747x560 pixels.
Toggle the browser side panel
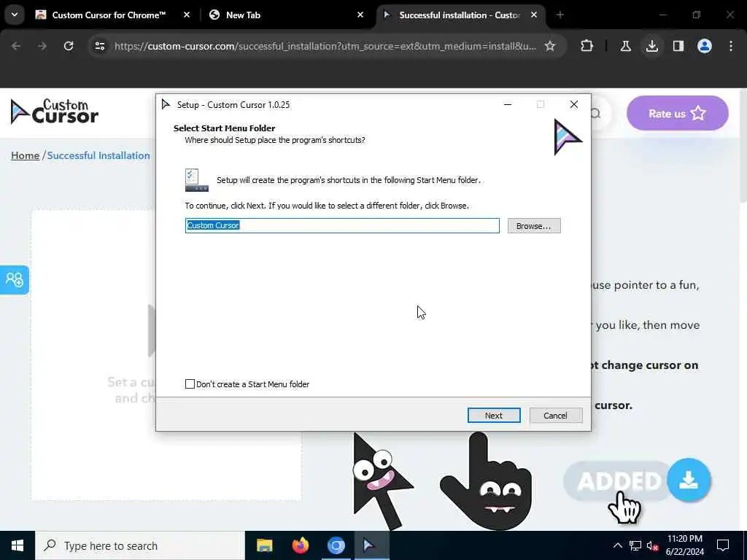point(678,46)
